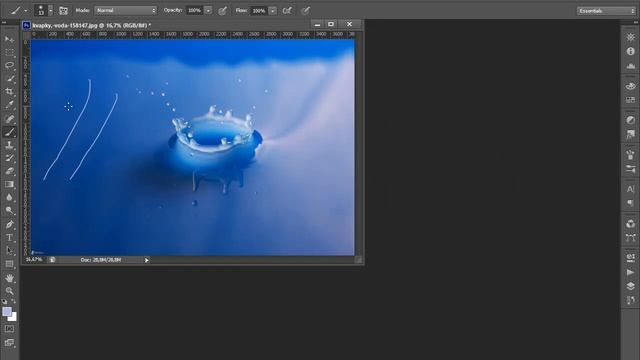640x360 pixels.
Task: Toggle Quick Mask mode
Action: click(x=9, y=329)
